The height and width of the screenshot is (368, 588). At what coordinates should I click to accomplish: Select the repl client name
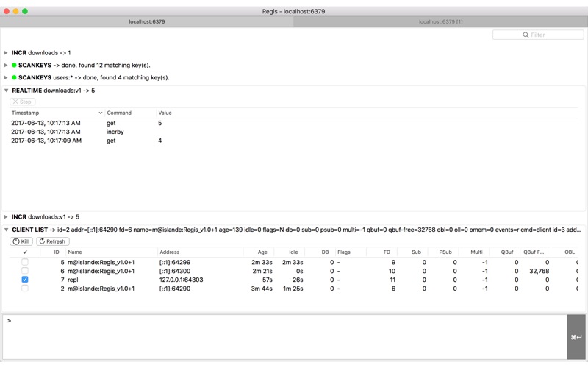point(73,280)
